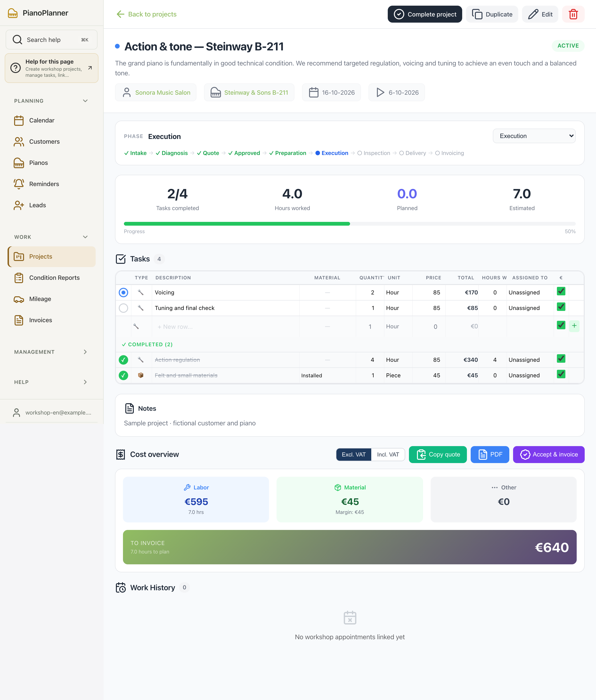Click the Calendar icon in sidebar
This screenshot has height=700, width=596.
(19, 121)
